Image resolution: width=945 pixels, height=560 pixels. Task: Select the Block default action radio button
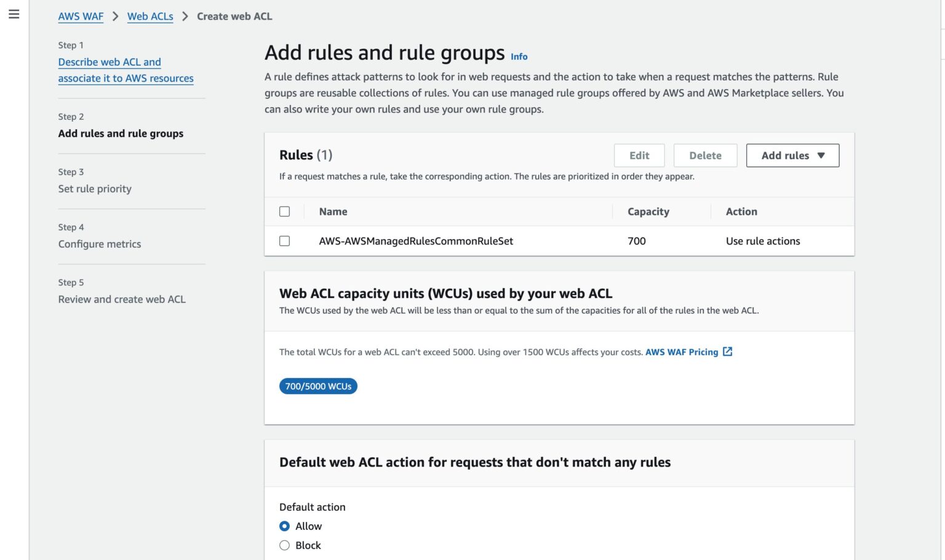284,545
